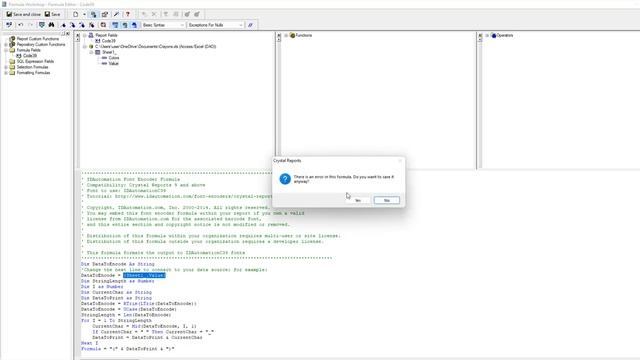This screenshot has height=360, width=640.
Task: Click the Save toolbar button
Action: (52, 14)
